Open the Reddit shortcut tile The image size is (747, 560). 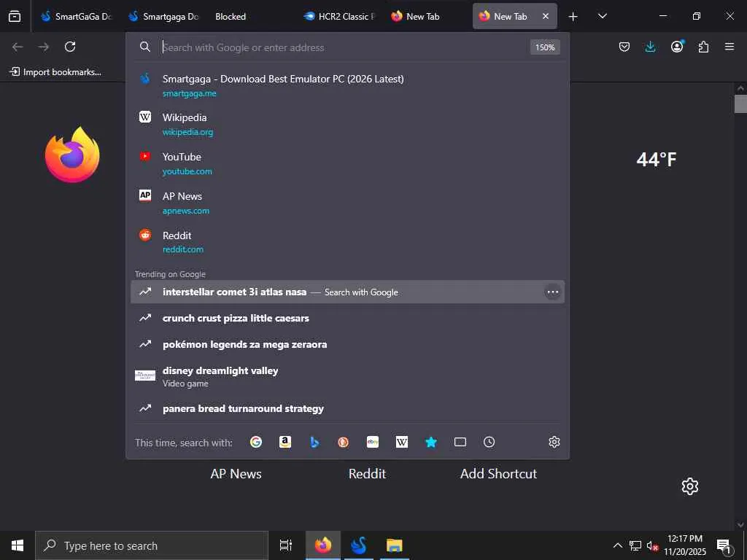(x=367, y=474)
